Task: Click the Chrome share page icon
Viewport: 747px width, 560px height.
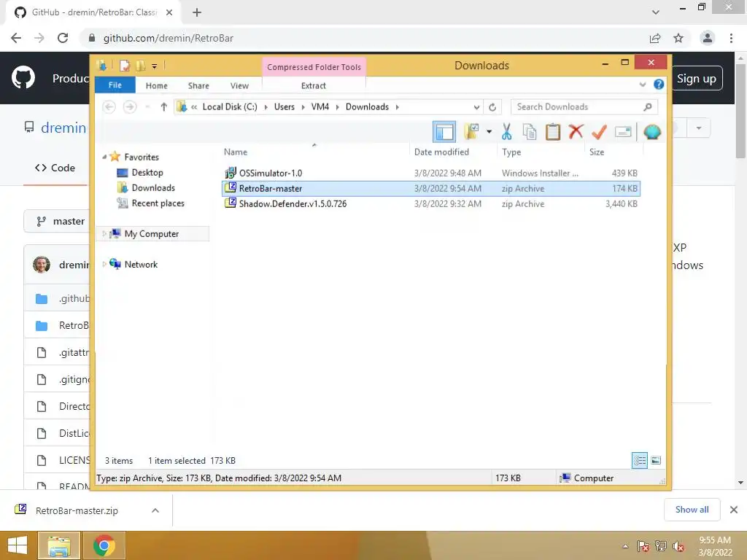Action: (x=655, y=38)
